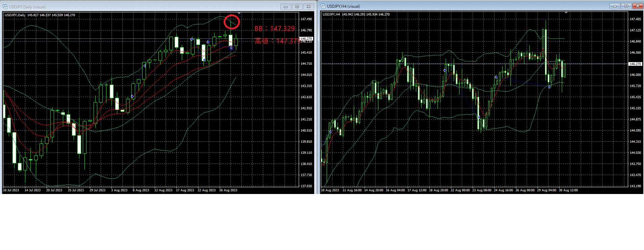The height and width of the screenshot is (250, 644).
Task: Click the 26 Aug 2023 date on Daily axis
Action: point(228,190)
